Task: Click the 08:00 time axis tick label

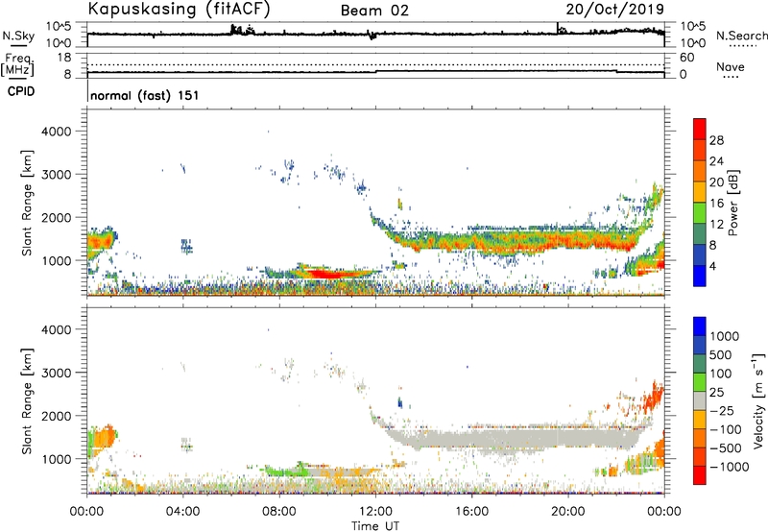Action: click(x=278, y=512)
